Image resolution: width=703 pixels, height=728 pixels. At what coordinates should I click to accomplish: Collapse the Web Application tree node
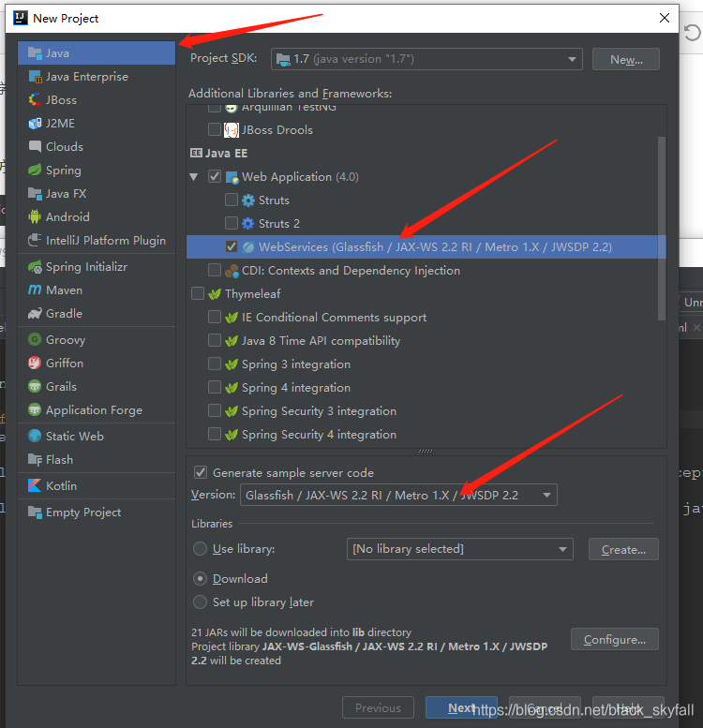pos(194,177)
